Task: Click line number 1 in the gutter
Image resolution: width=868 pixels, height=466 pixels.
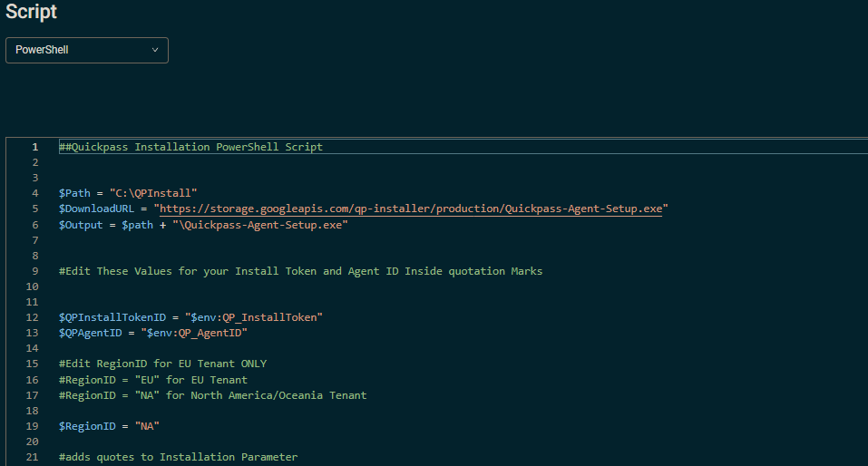Action: tap(34, 147)
